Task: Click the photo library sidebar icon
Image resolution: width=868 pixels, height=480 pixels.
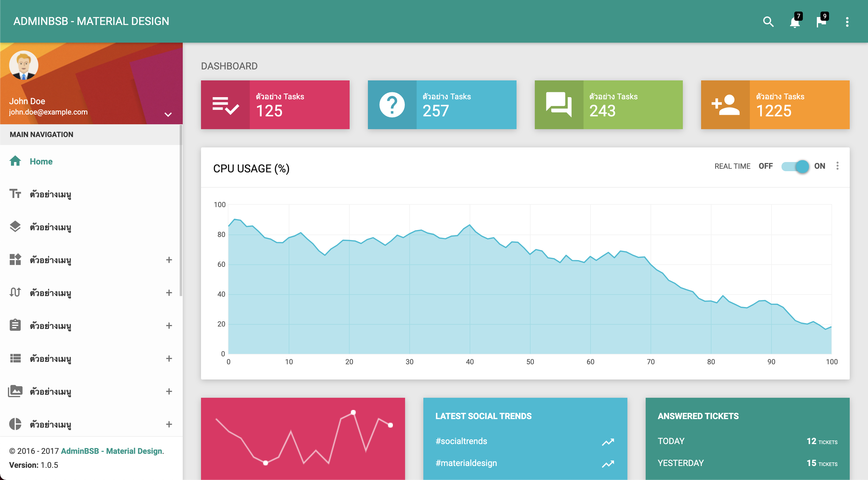Action: pyautogui.click(x=15, y=391)
